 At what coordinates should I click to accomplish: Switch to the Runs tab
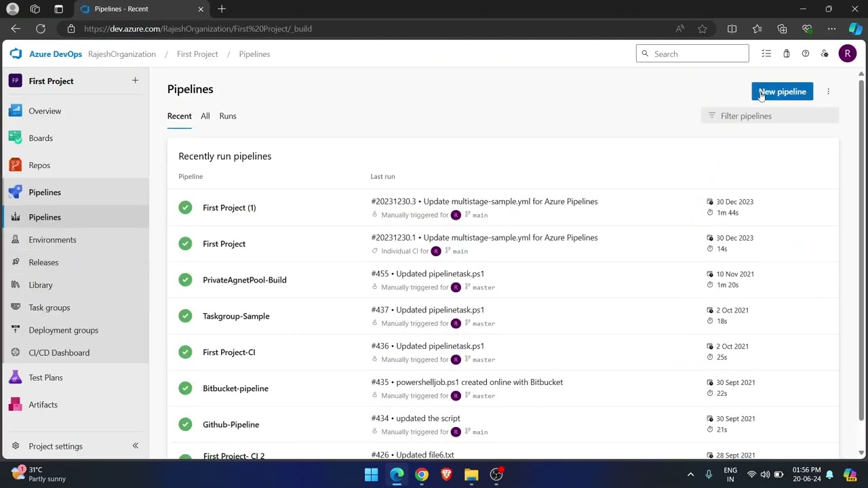228,116
